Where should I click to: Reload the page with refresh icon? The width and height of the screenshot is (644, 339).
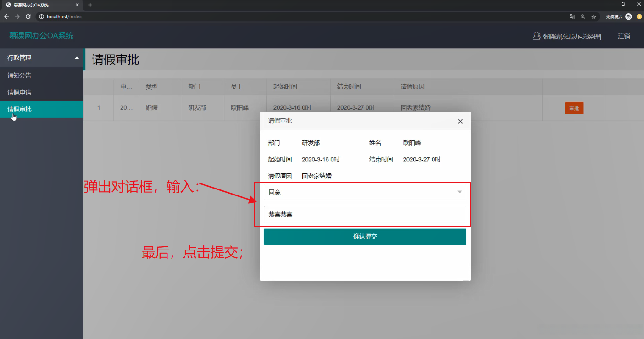(x=28, y=17)
